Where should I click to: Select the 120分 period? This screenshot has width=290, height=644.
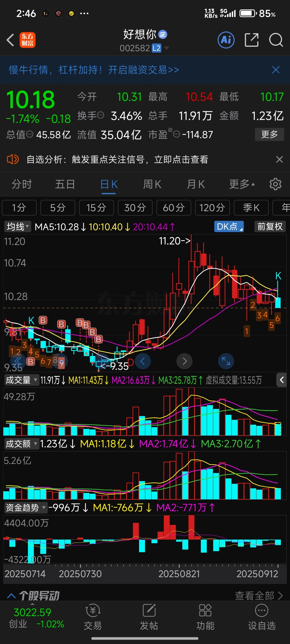[212, 208]
